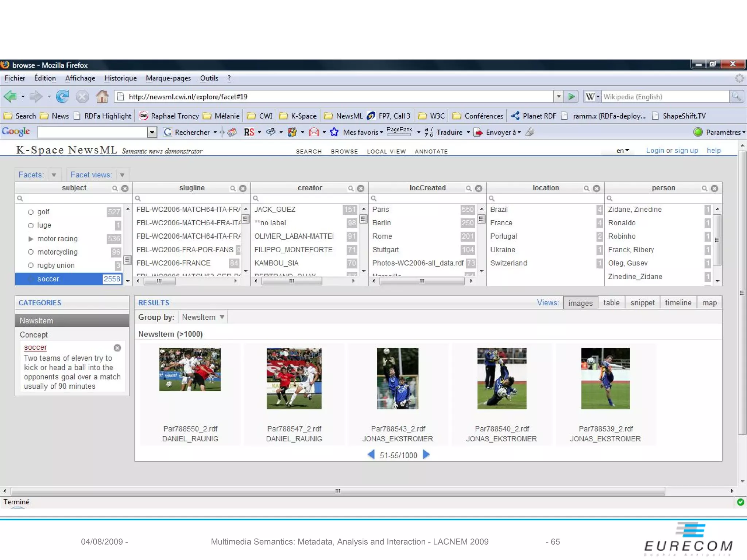Click the search magnifier in subject facet header
Image resolution: width=747 pixels, height=560 pixels.
tap(115, 188)
